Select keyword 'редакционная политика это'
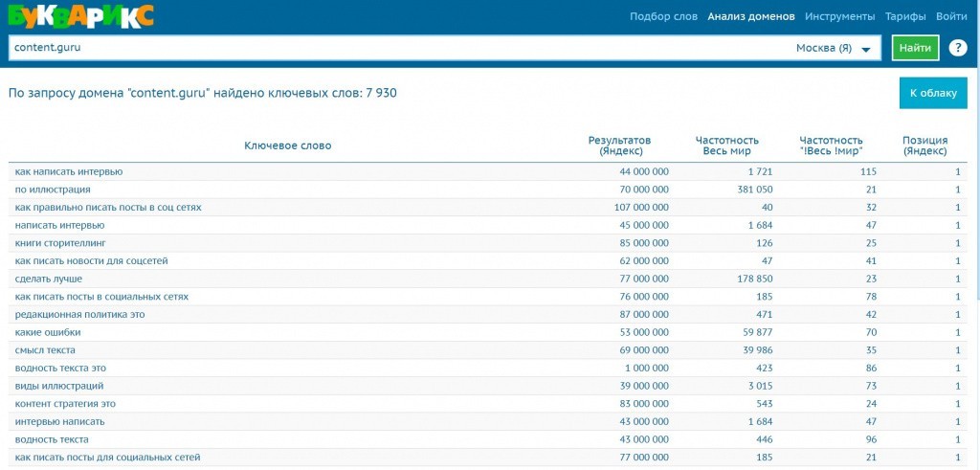 pos(81,315)
